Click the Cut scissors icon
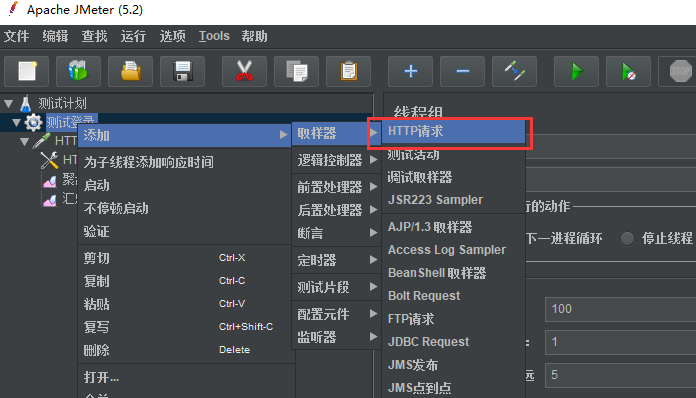The height and width of the screenshot is (398, 696). (x=244, y=71)
